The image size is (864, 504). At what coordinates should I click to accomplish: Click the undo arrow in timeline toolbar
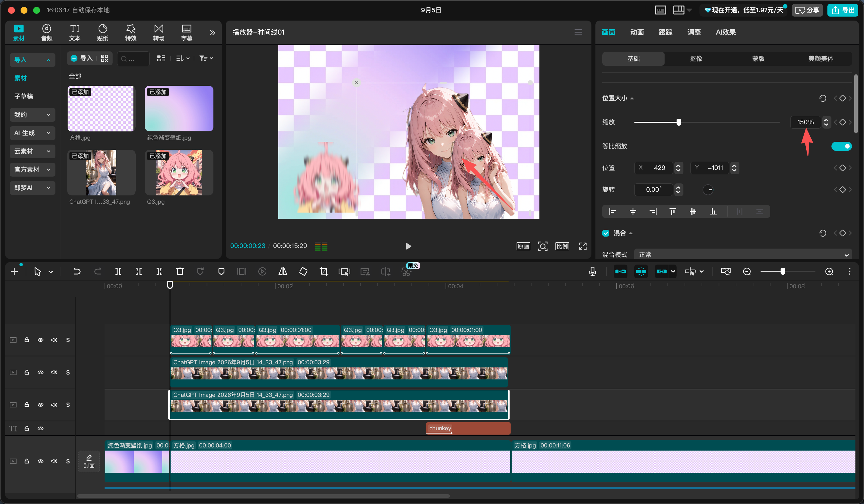pos(77,271)
